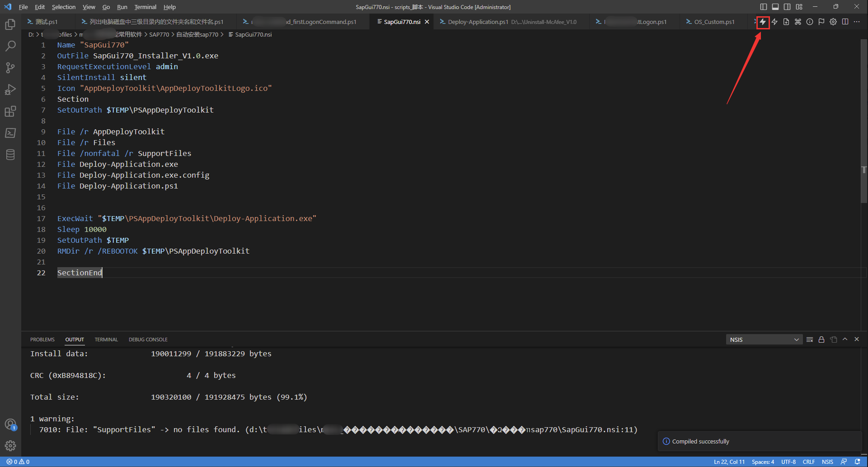Click the Compiled successfully notification
The width and height of the screenshot is (868, 467).
pos(760,441)
